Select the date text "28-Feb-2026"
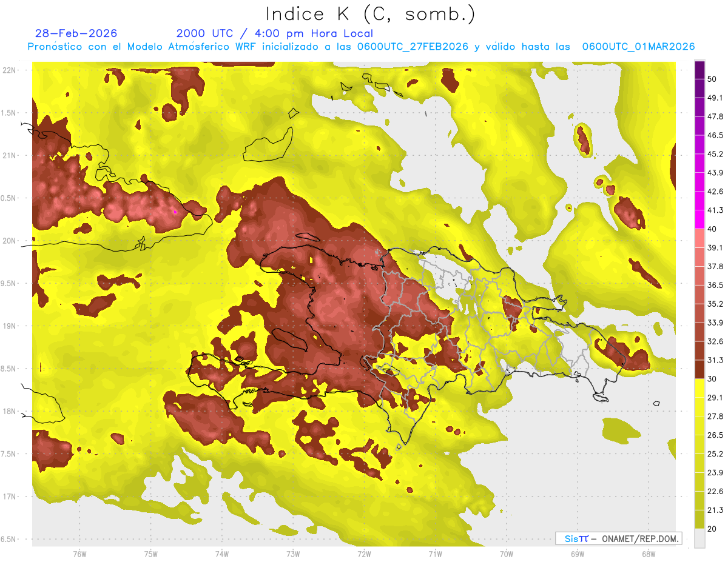This screenshot has width=728, height=562. [76, 33]
